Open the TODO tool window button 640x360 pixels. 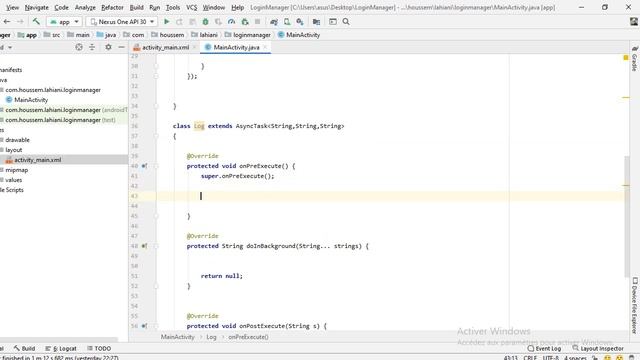click(x=99, y=349)
